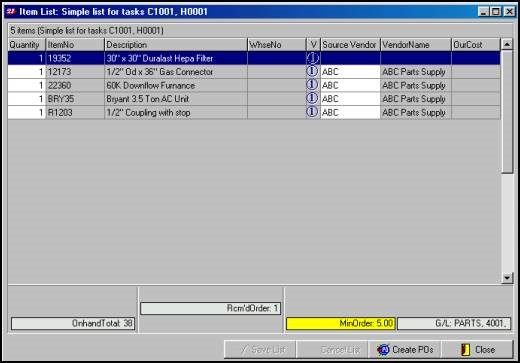
Task: Click the G/L: PARTS, 4001 field
Action: tap(454, 323)
